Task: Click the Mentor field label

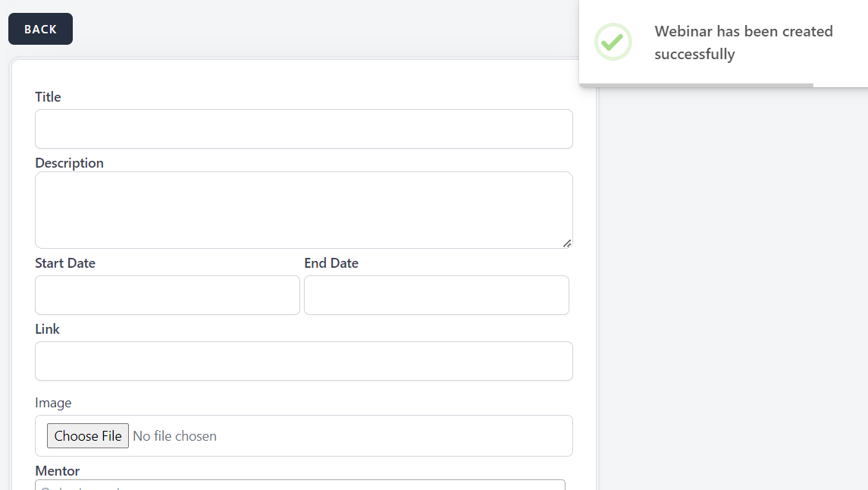Action: click(57, 471)
